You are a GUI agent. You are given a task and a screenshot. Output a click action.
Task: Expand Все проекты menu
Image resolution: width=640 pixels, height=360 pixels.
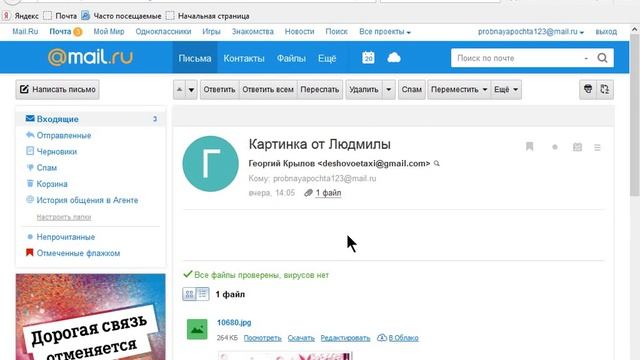pos(385,31)
